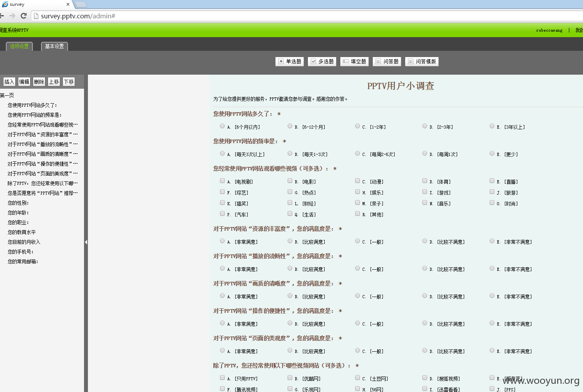The image size is (583, 392).
Task: Select 比较满意 for 页面的美观度
Action: click(x=290, y=350)
